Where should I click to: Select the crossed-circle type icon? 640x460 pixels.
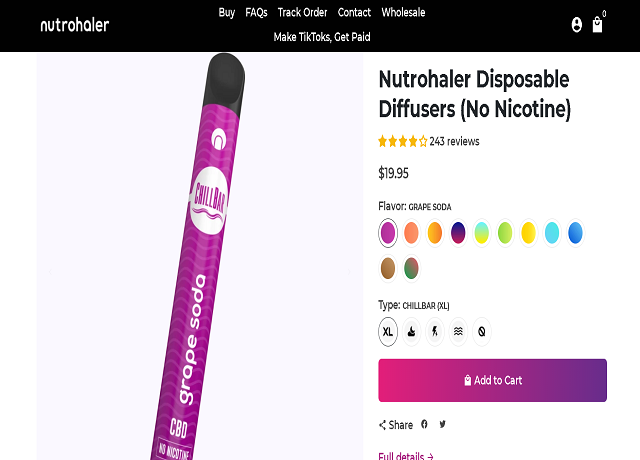(x=482, y=331)
